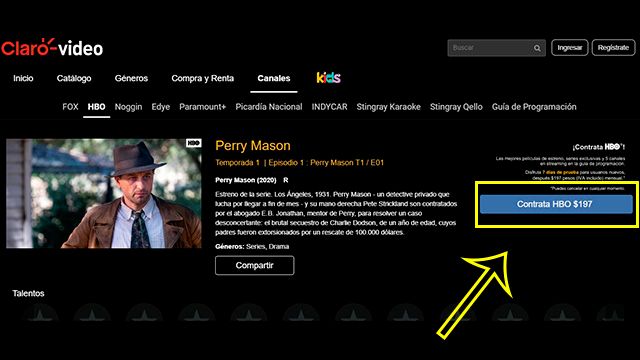Viewport: 640px width, 360px height.
Task: Go to Compra y Renta
Action: click(x=202, y=78)
